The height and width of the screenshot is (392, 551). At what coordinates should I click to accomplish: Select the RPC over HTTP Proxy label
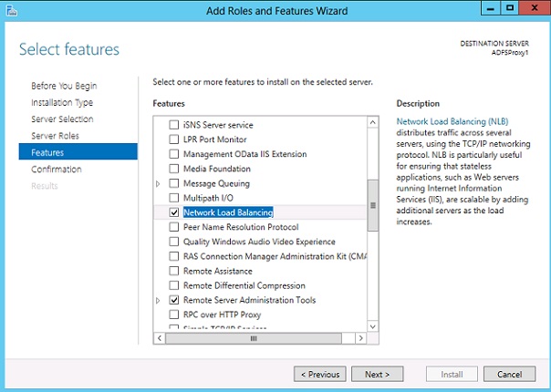(222, 315)
